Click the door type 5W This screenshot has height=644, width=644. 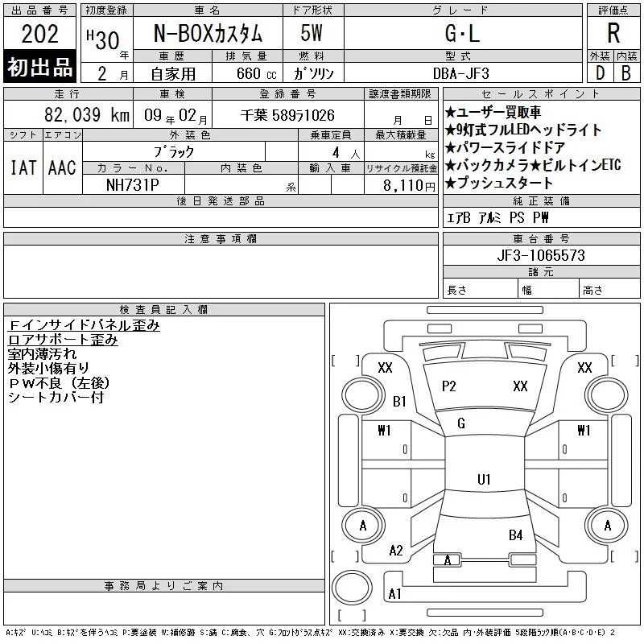click(312, 33)
